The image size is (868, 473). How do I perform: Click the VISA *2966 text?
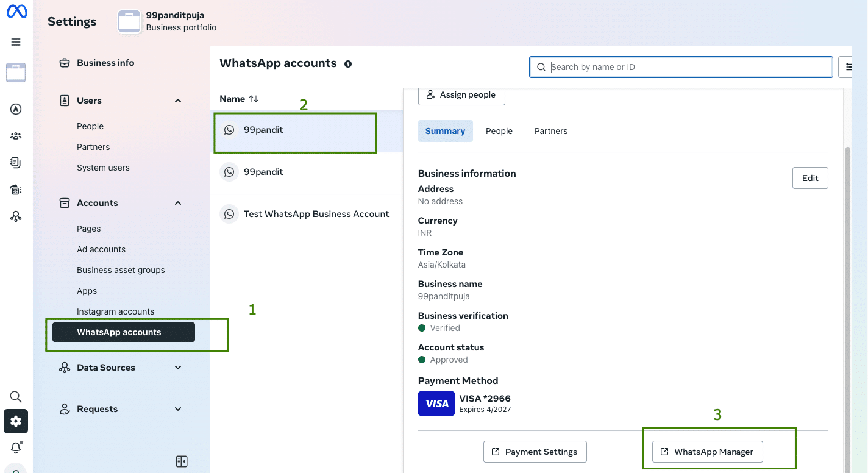[485, 399]
